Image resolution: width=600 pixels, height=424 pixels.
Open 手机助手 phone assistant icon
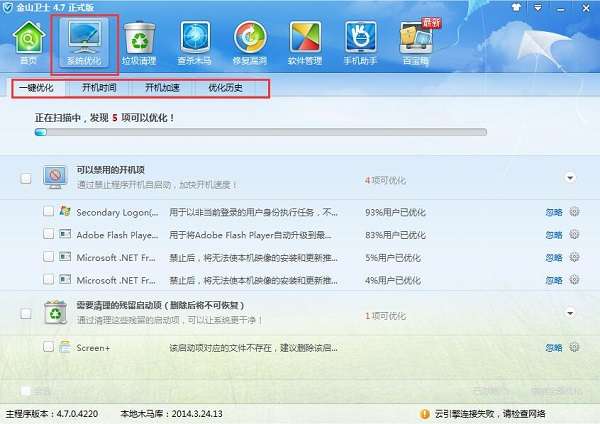coord(360,42)
